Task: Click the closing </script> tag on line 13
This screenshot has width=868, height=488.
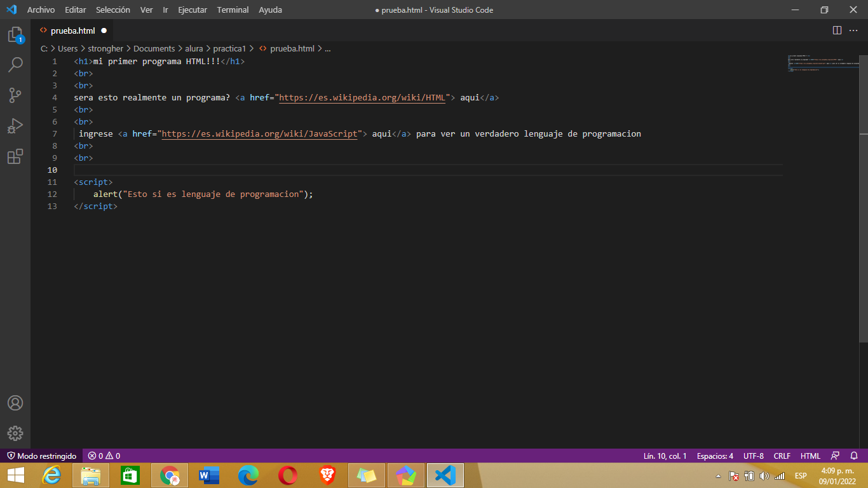Action: pyautogui.click(x=95, y=206)
